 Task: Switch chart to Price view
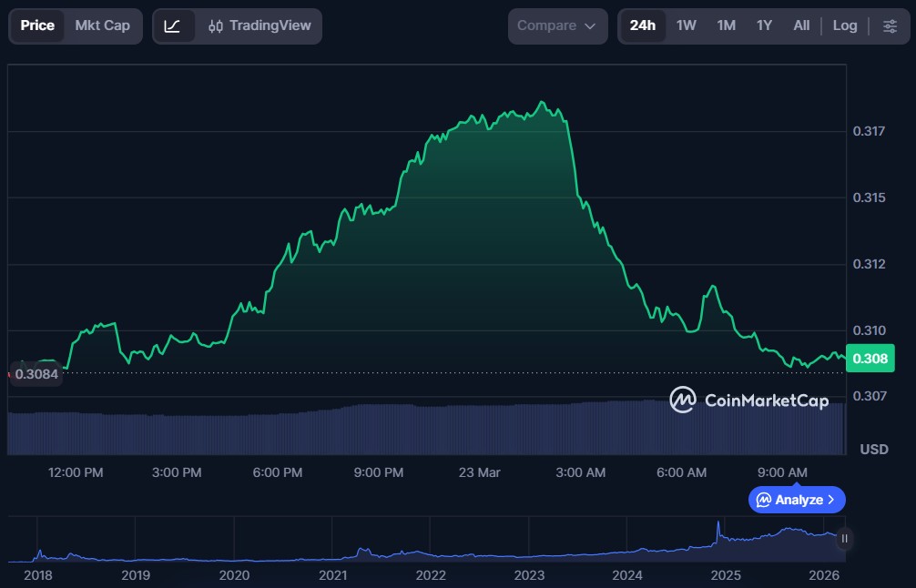[x=37, y=25]
